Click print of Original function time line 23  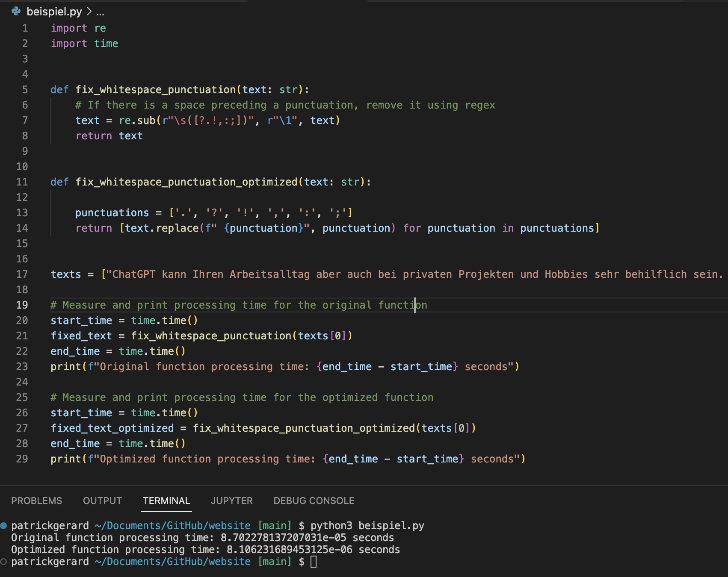point(285,367)
